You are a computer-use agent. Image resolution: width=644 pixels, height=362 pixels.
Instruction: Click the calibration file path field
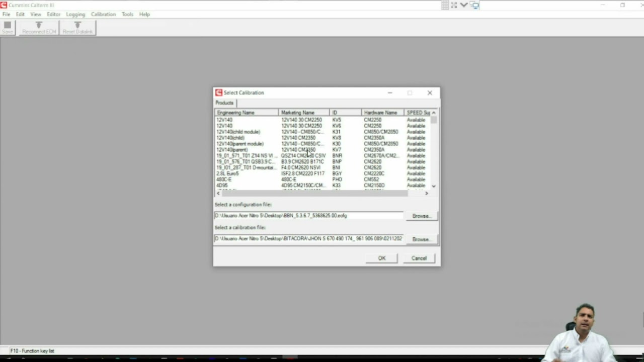[x=309, y=239]
